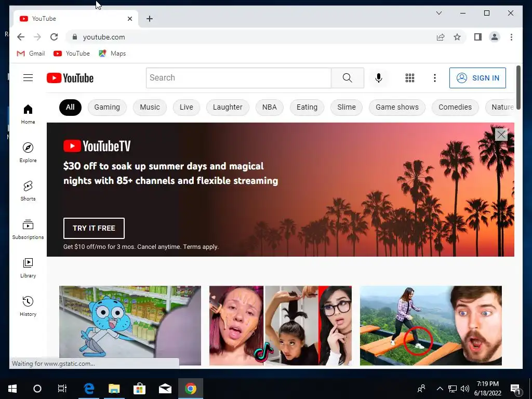Open the taskbar clock 7:19 PM
The width and height of the screenshot is (532, 399).
[487, 389]
